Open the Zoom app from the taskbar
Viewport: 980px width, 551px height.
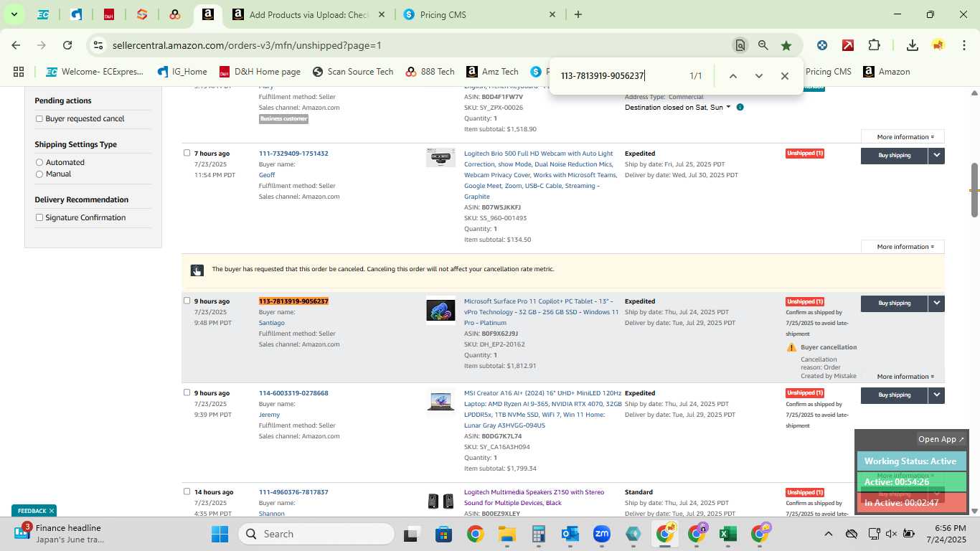602,534
